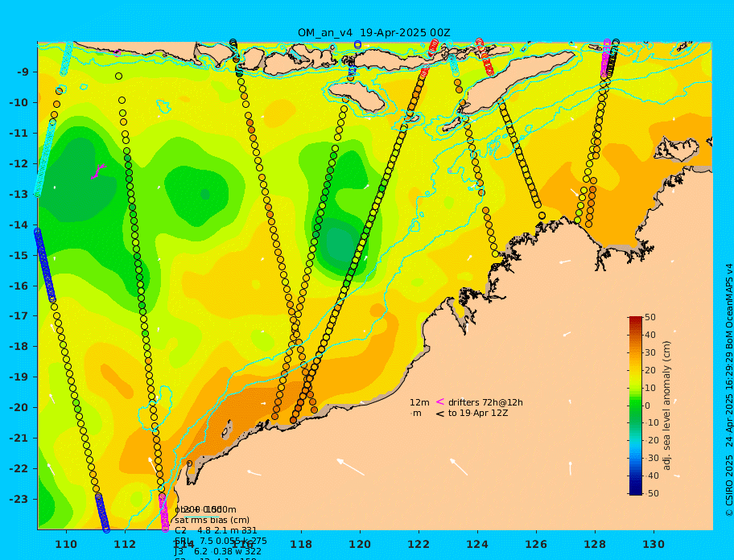The width and height of the screenshot is (734, 560).
Task: Click the longitude axis label '122'
Action: pyautogui.click(x=419, y=544)
